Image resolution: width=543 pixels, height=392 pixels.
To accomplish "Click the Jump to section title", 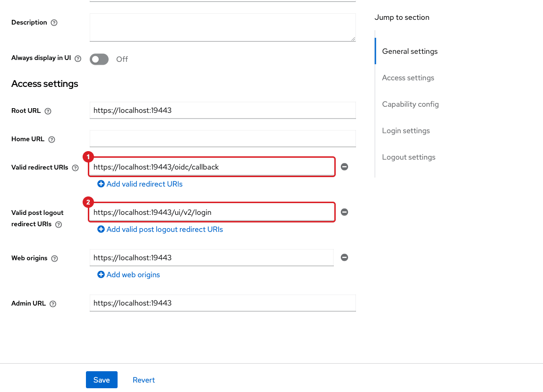I will (402, 17).
